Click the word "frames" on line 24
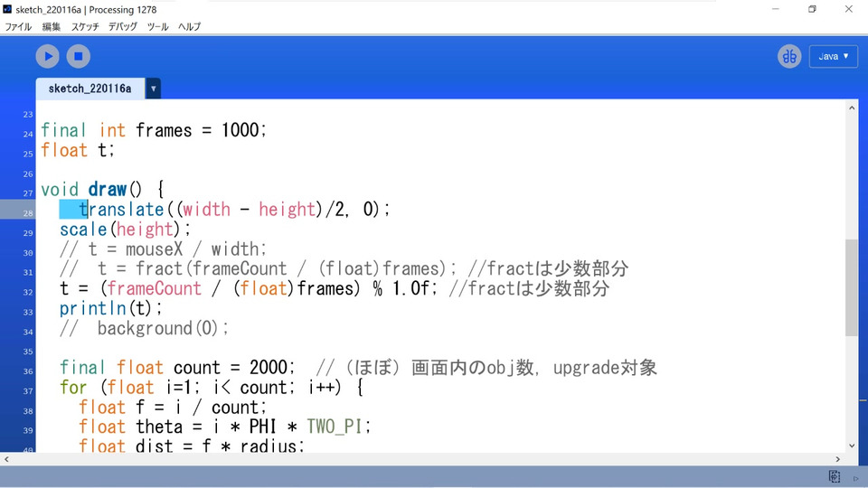This screenshot has height=488, width=868. coord(164,130)
